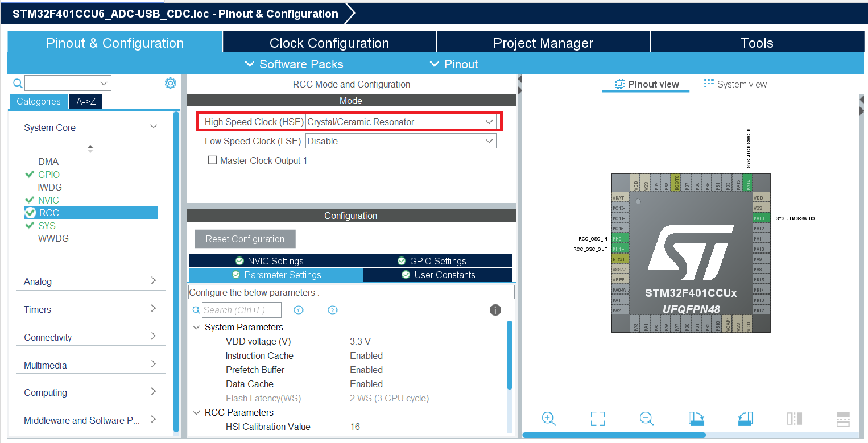Select RCC in the System Core list

click(x=49, y=213)
